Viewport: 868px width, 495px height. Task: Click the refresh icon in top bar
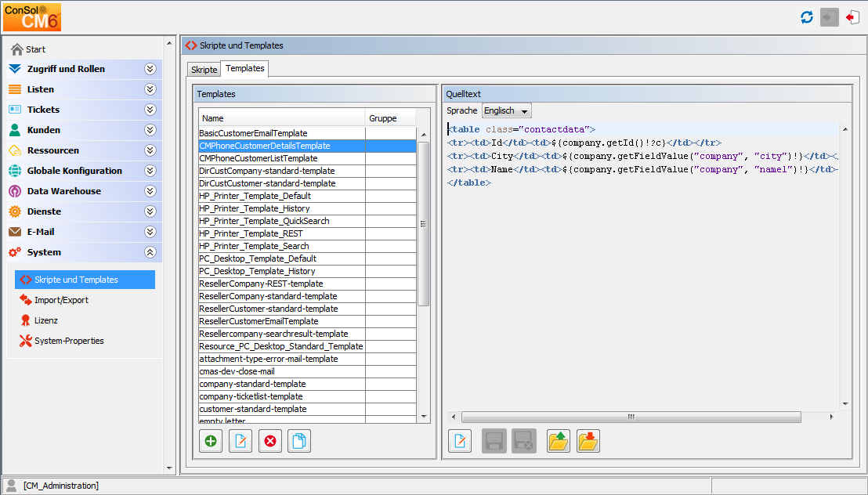pos(806,17)
